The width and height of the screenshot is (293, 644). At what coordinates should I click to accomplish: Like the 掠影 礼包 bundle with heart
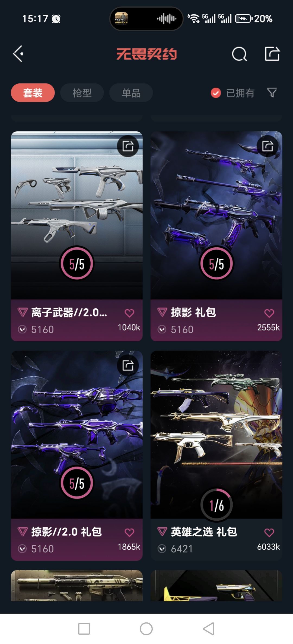pyautogui.click(x=269, y=313)
